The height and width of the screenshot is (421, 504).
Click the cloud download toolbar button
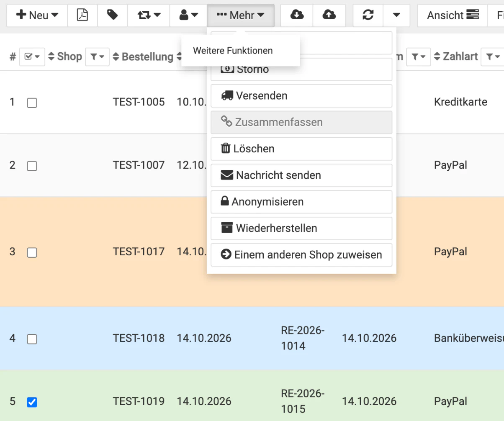coord(296,15)
